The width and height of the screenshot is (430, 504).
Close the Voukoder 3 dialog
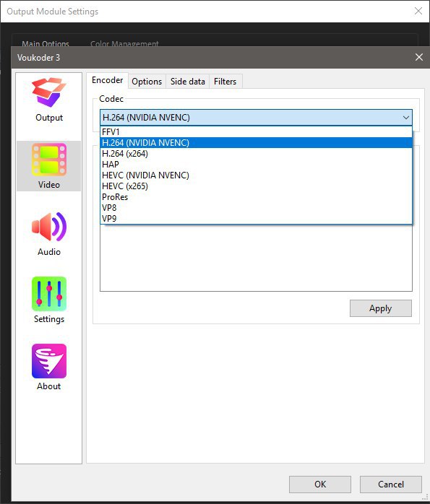pyautogui.click(x=418, y=57)
